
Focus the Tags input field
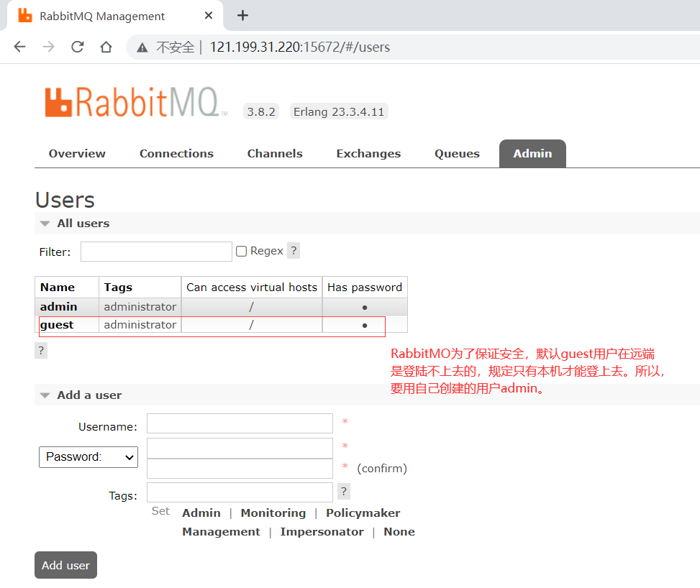tap(240, 492)
